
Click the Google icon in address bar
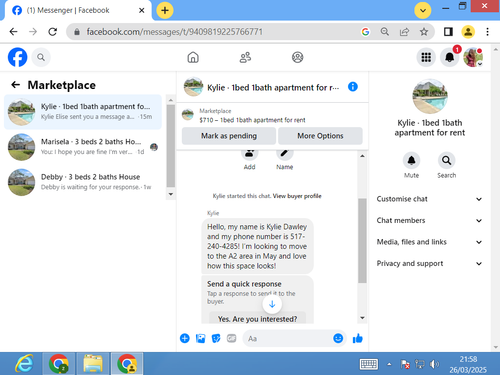pos(365,32)
